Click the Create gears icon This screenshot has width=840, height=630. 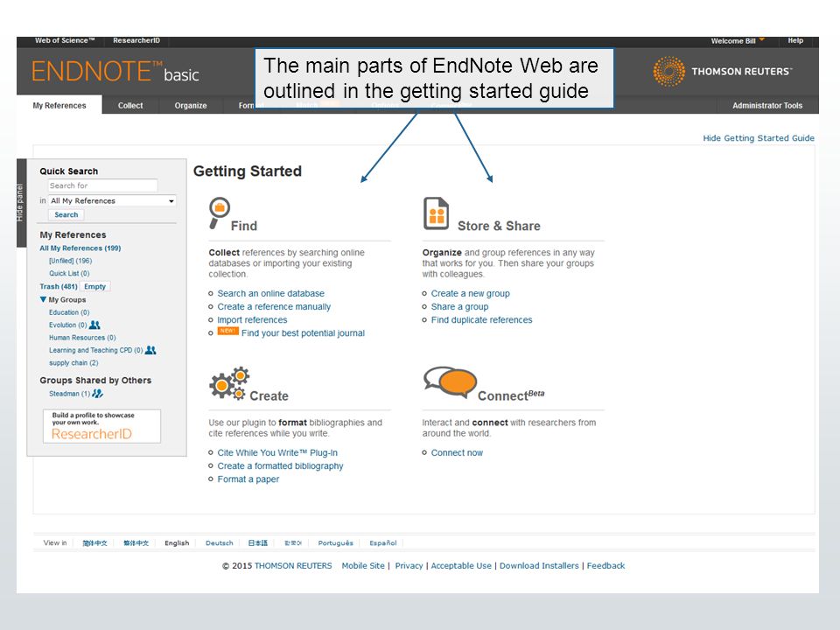point(229,383)
